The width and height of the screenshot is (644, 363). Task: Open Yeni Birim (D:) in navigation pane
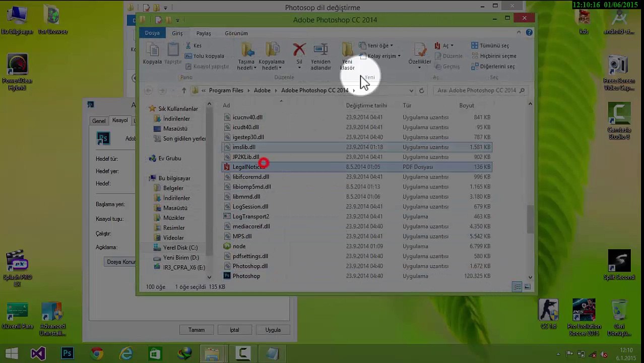point(181,258)
